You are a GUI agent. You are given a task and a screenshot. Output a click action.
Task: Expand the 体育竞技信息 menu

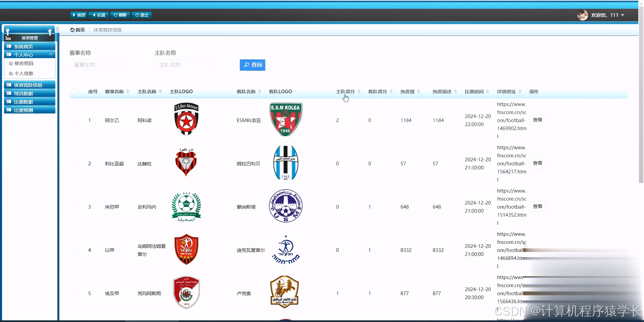point(30,85)
